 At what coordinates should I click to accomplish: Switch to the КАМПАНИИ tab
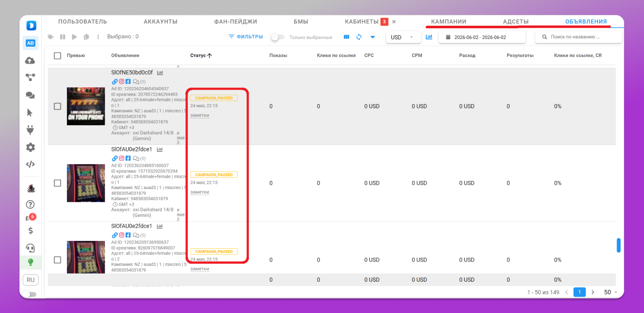click(449, 21)
